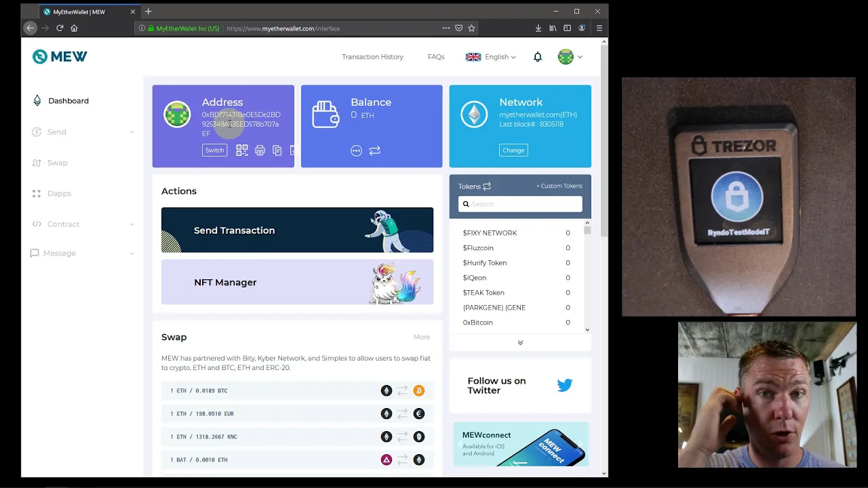Screen dimensions: 868x488
Task: Click the $FIXY NETWORK token row
Action: click(x=516, y=232)
